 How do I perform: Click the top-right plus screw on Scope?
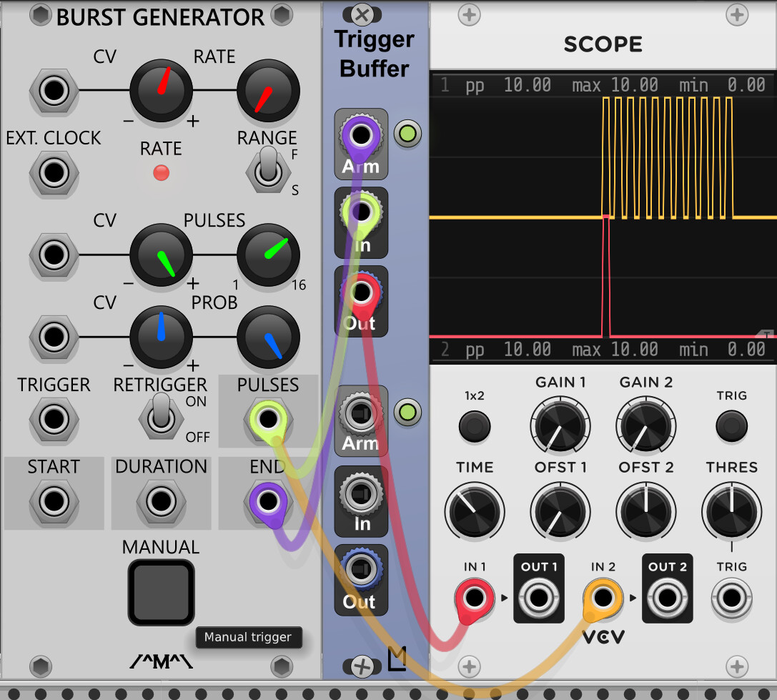click(737, 15)
